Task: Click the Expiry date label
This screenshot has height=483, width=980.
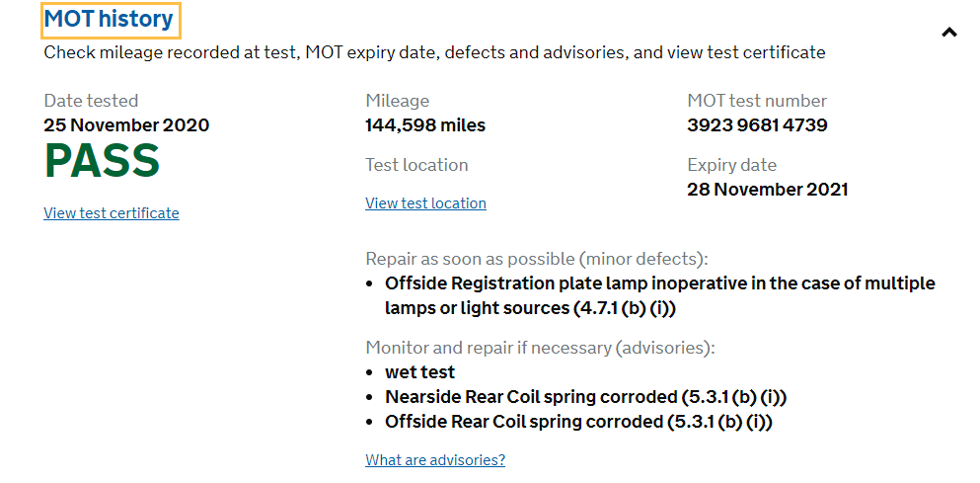Action: click(x=731, y=165)
